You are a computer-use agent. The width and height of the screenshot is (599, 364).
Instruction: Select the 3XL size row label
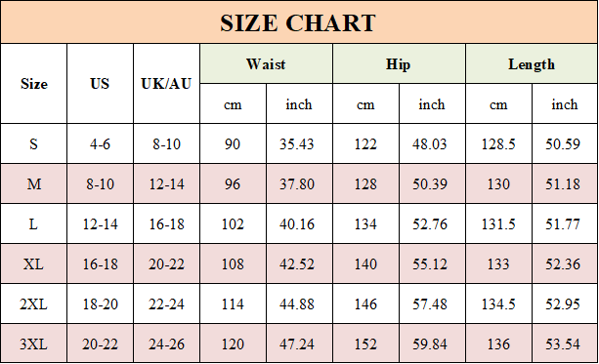tap(34, 344)
